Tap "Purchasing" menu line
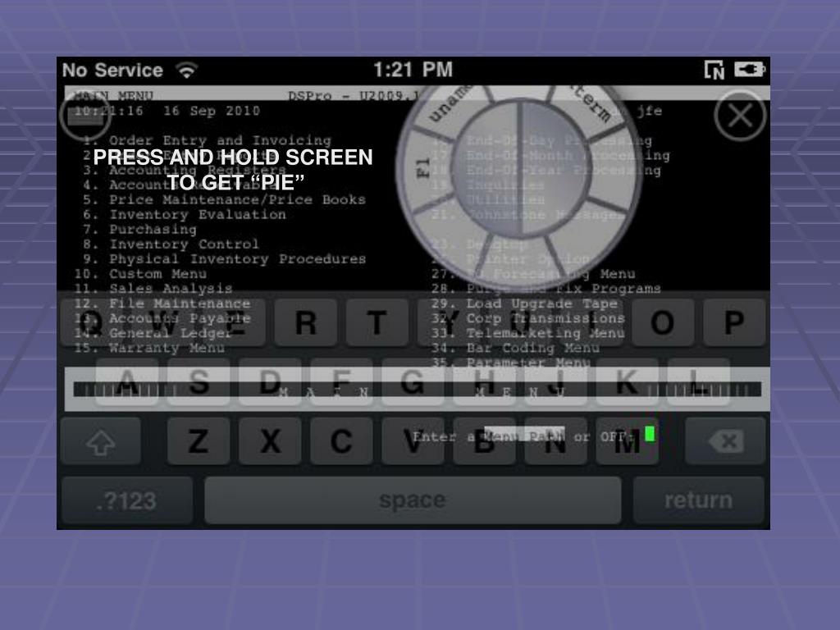This screenshot has height=630, width=840. click(x=140, y=230)
